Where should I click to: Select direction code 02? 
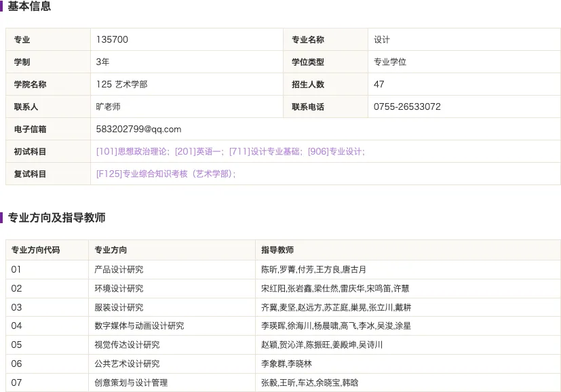point(16,288)
